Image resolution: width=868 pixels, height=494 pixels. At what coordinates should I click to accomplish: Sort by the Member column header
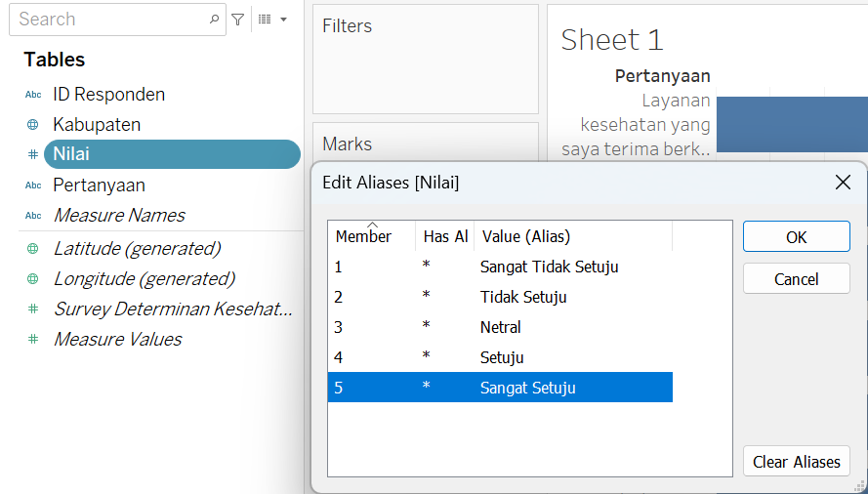(371, 236)
